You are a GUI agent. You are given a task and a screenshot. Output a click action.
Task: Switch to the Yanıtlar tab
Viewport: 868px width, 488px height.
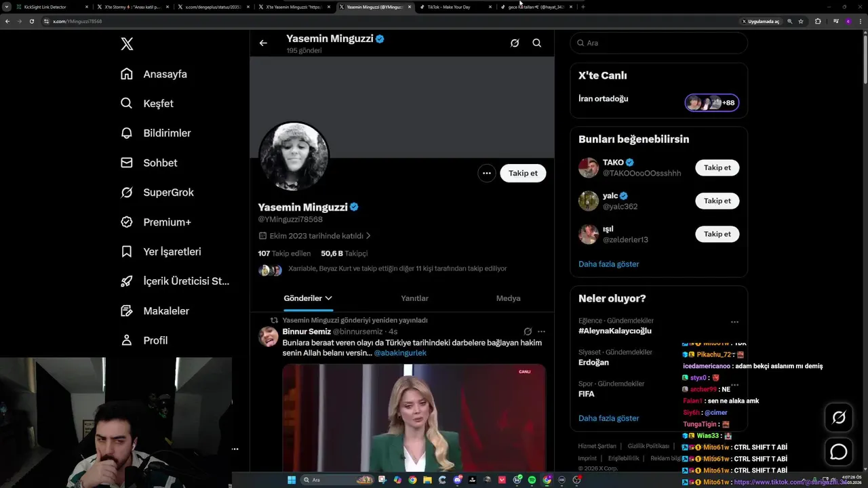pyautogui.click(x=414, y=298)
